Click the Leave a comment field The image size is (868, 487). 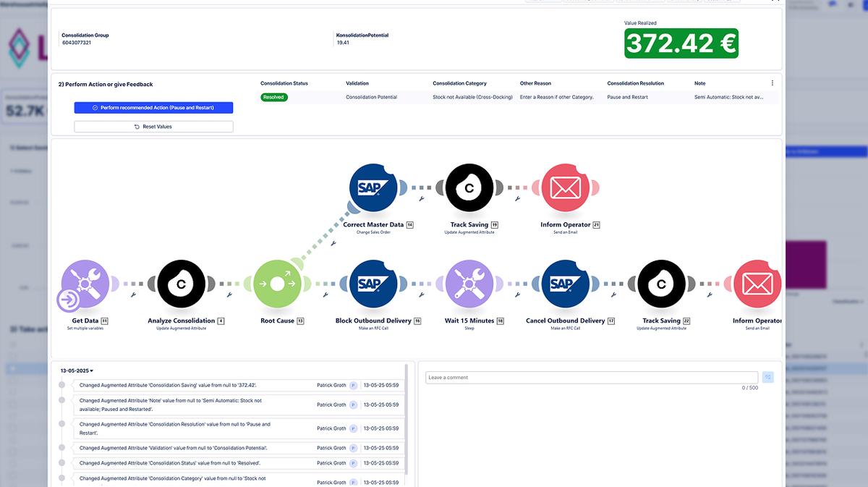point(591,378)
